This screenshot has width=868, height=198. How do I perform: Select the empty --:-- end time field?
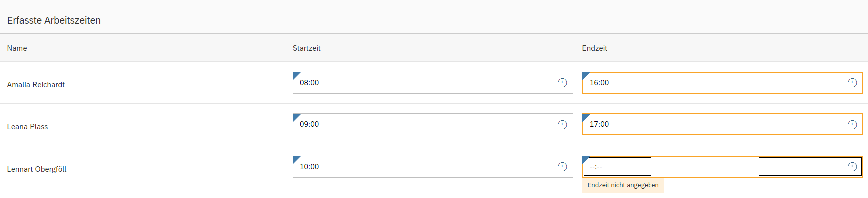722,167
